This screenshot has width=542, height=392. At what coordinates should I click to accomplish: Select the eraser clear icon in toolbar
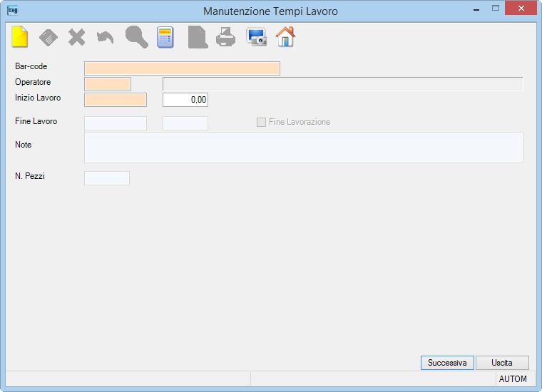(48, 37)
